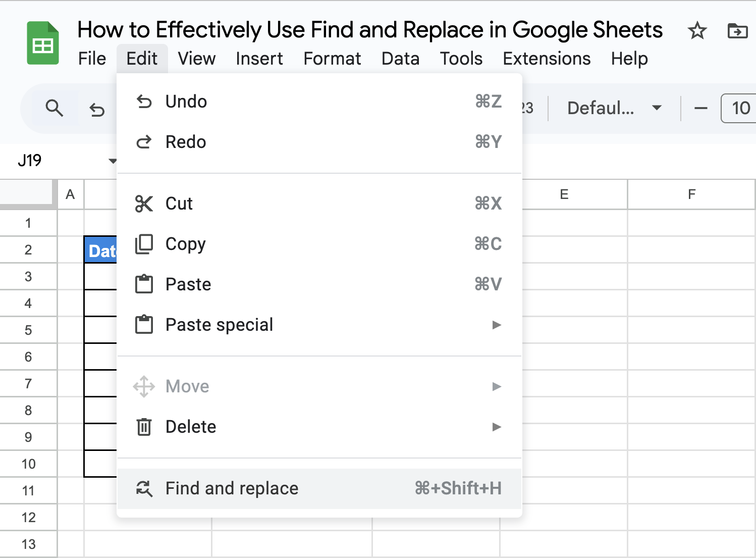Open the Insert menu
This screenshot has width=756, height=558.
[259, 59]
